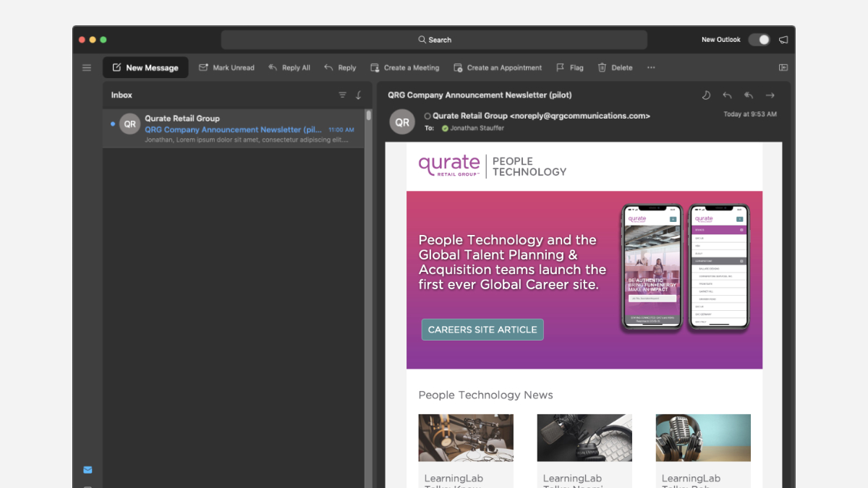The width and height of the screenshot is (868, 488).
Task: Click the sender name and address in reading pane
Action: (541, 116)
